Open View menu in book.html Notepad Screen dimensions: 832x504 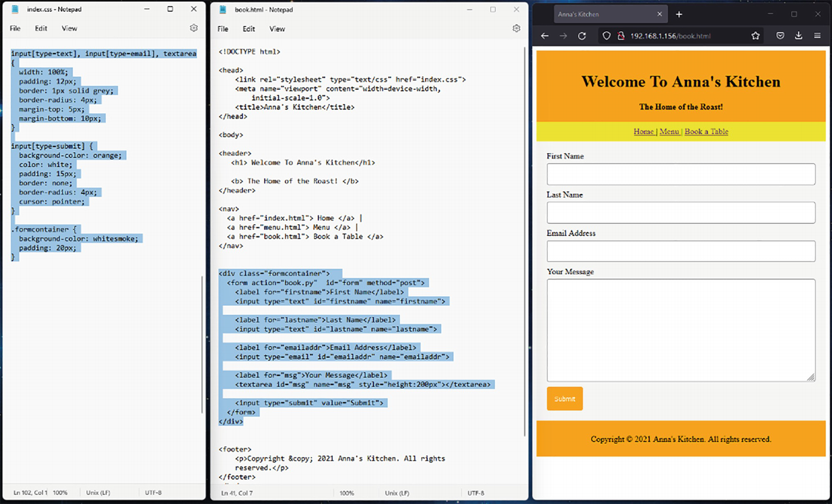pos(277,29)
